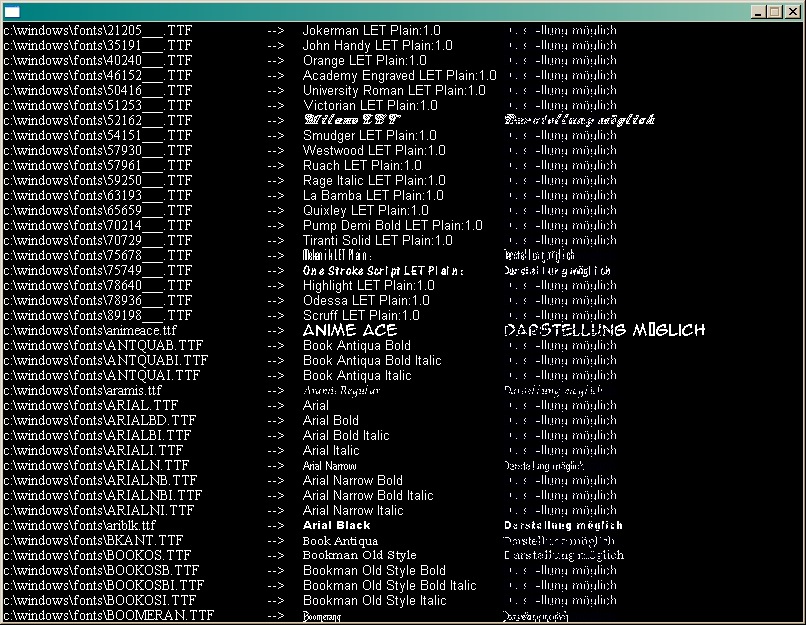Click 'University Roman LET Plain:1.0' font entry
This screenshot has height=625, width=806.
coord(394,90)
